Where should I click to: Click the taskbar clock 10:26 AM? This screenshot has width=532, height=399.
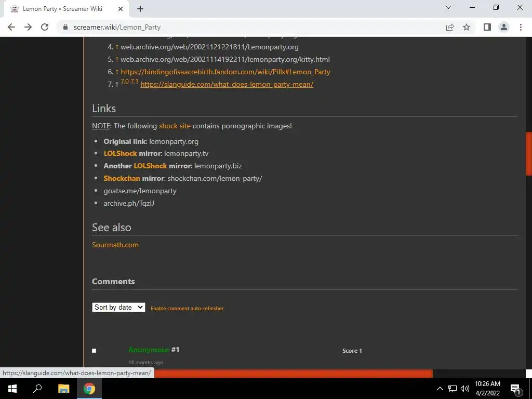pos(487,384)
